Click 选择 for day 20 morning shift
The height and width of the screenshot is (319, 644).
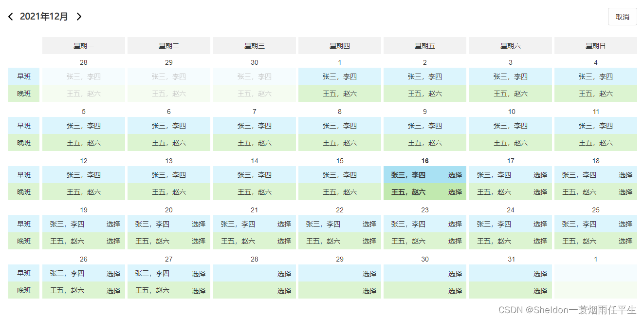(x=199, y=224)
